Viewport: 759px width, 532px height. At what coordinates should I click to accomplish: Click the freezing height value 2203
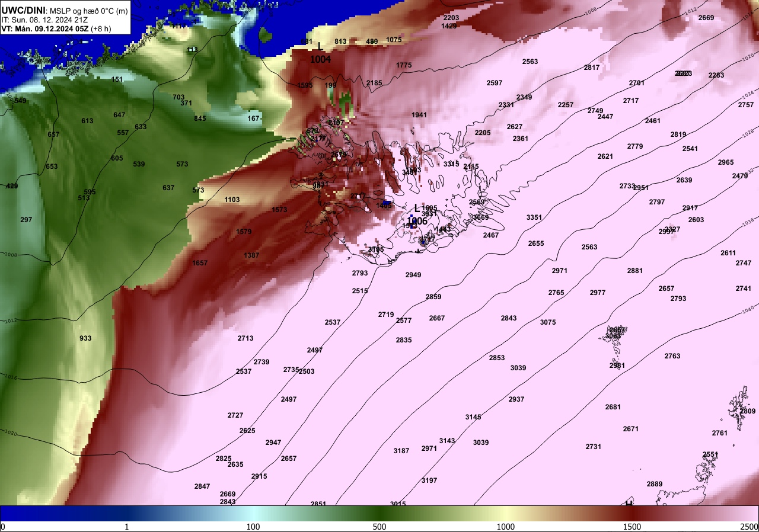pos(451,18)
